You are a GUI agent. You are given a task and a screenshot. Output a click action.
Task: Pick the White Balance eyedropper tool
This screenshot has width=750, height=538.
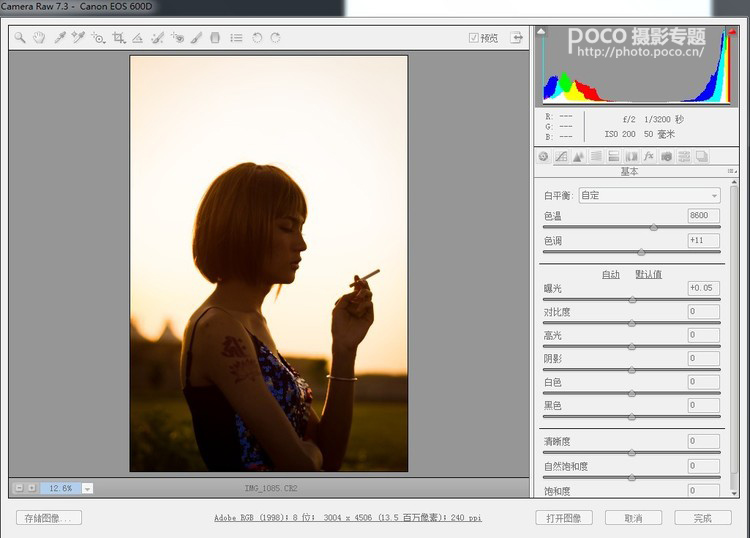click(x=59, y=37)
